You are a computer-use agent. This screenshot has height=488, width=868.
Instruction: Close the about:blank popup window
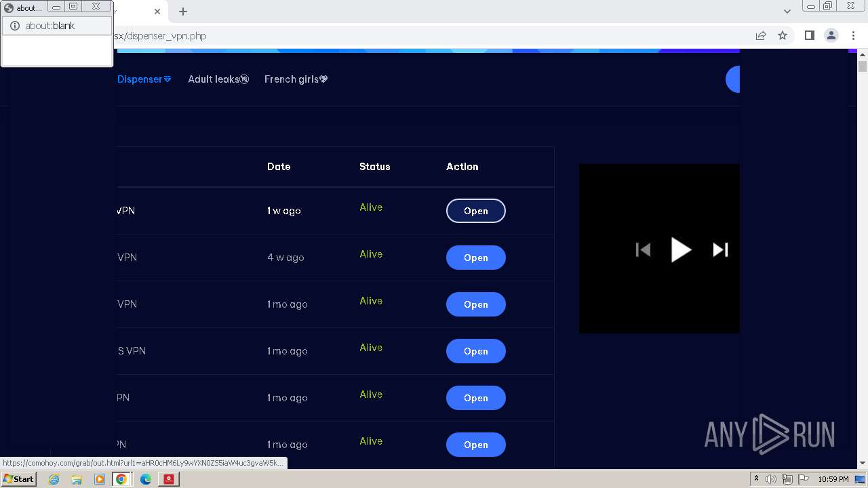[x=96, y=6]
